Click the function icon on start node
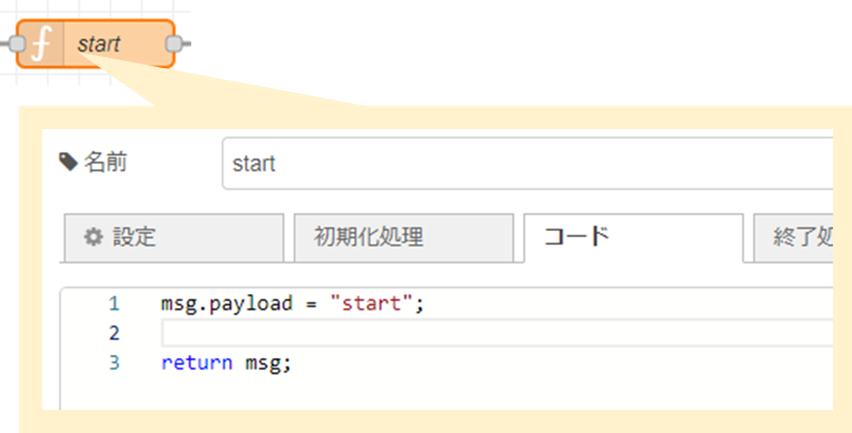Image resolution: width=852 pixels, height=433 pixels. click(41, 44)
